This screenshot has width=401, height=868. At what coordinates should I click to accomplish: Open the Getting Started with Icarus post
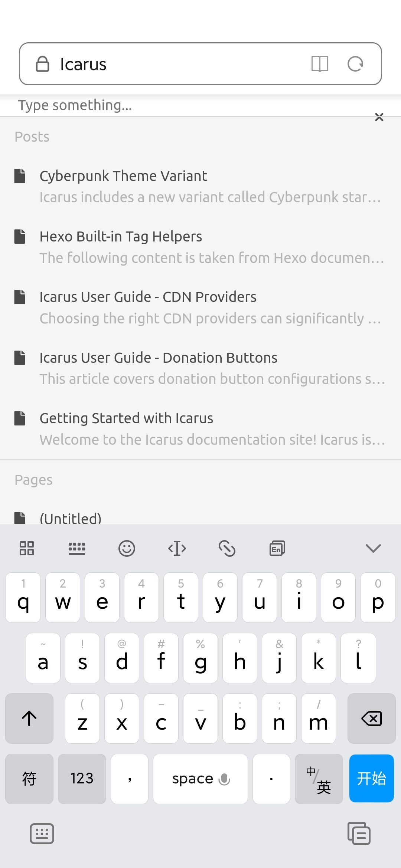click(126, 418)
